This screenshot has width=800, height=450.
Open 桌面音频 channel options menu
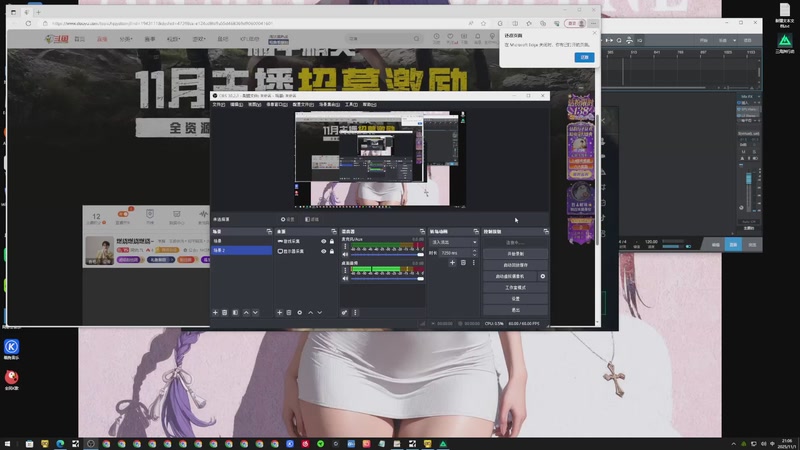click(x=345, y=270)
